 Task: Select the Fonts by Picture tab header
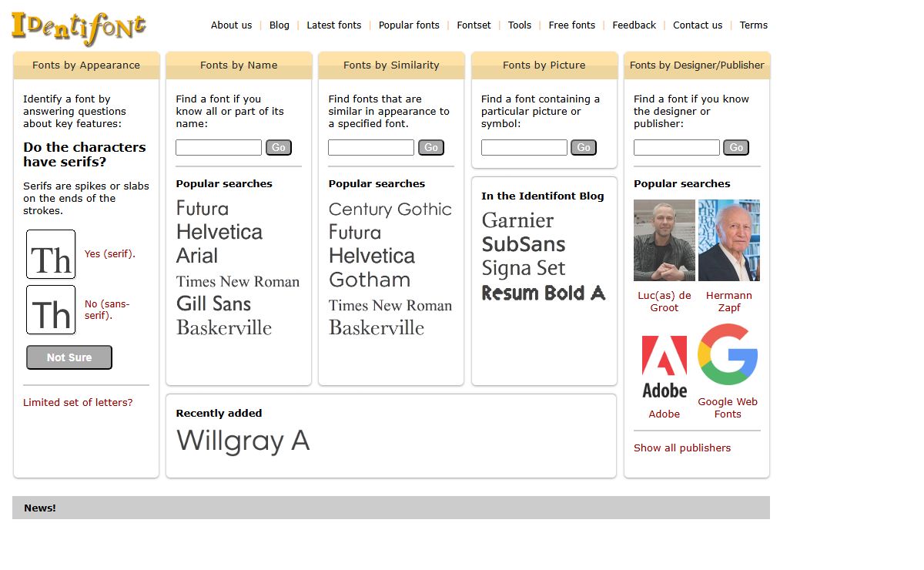[x=544, y=65]
